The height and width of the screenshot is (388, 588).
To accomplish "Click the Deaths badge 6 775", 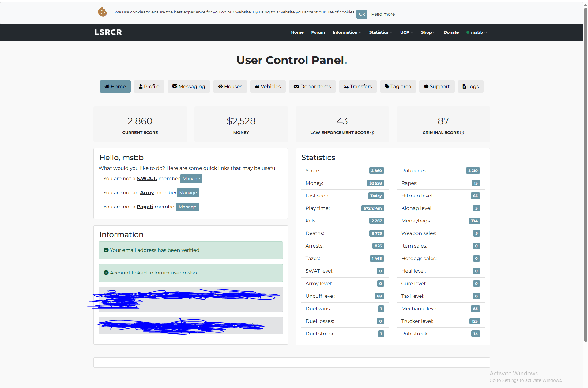I will (377, 233).
